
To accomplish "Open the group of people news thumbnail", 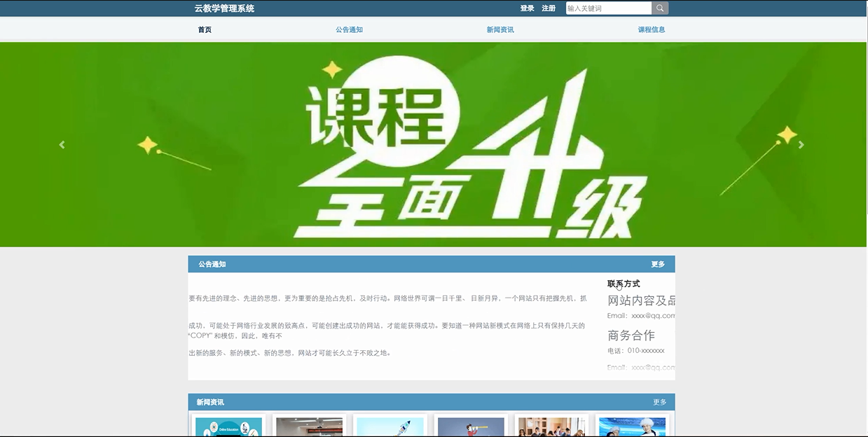I will click(551, 426).
